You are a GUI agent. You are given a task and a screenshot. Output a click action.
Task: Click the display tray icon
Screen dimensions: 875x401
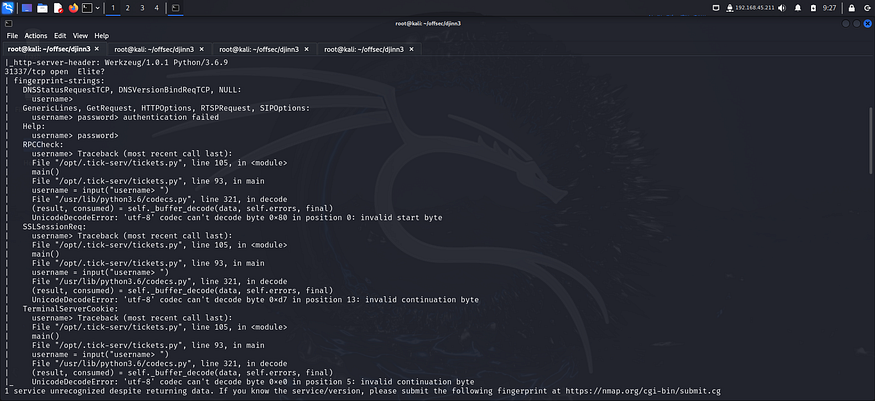[x=716, y=8]
